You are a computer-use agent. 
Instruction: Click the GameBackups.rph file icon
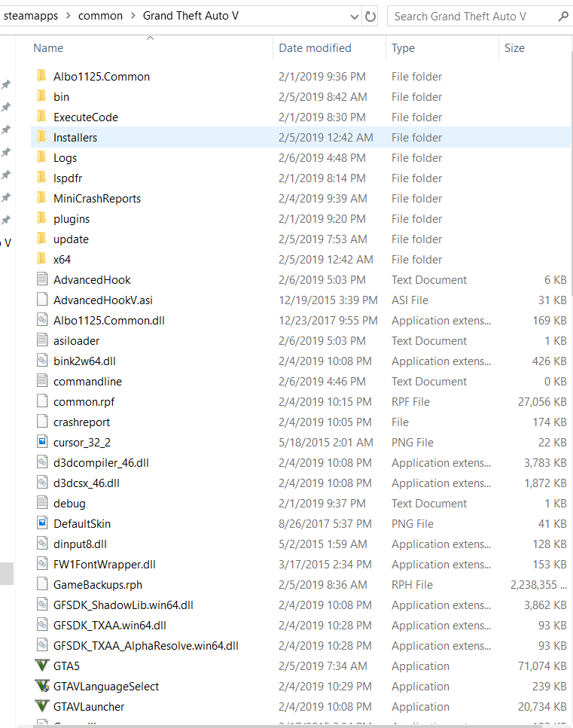pos(42,584)
